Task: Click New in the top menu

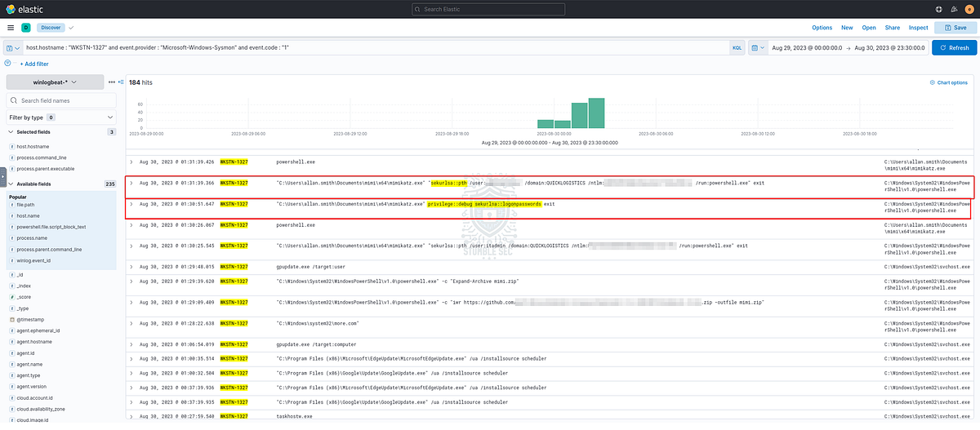Action: pyautogui.click(x=847, y=28)
